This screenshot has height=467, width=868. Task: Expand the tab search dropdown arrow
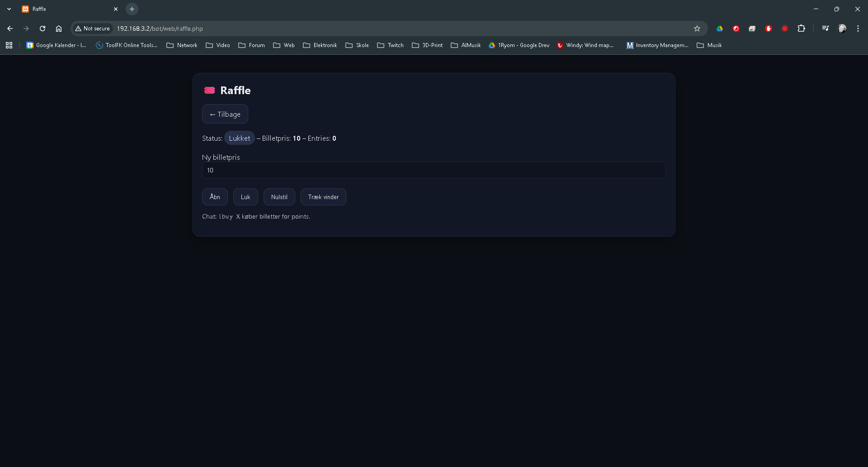tap(9, 9)
